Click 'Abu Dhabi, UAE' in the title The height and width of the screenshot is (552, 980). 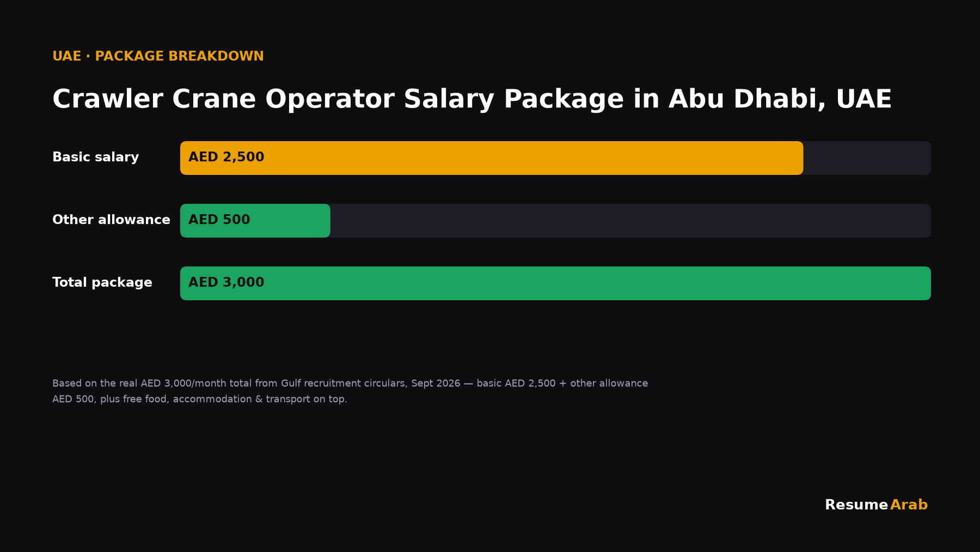[780, 99]
